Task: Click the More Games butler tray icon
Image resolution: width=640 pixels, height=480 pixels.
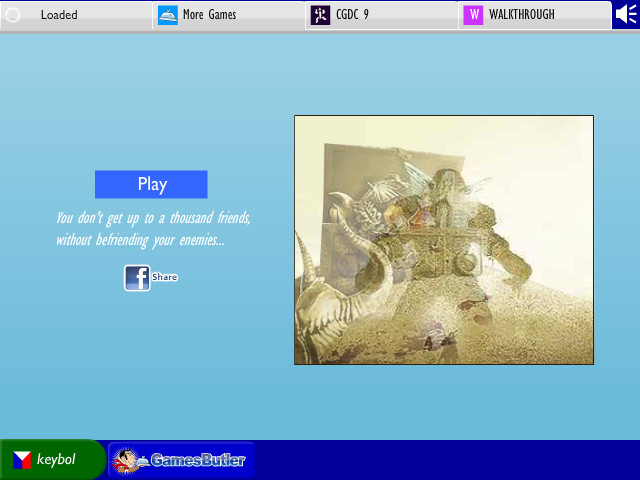Action: (x=168, y=16)
